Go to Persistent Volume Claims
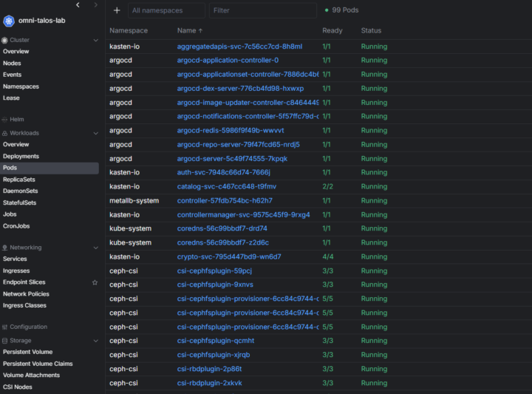 tap(38, 364)
